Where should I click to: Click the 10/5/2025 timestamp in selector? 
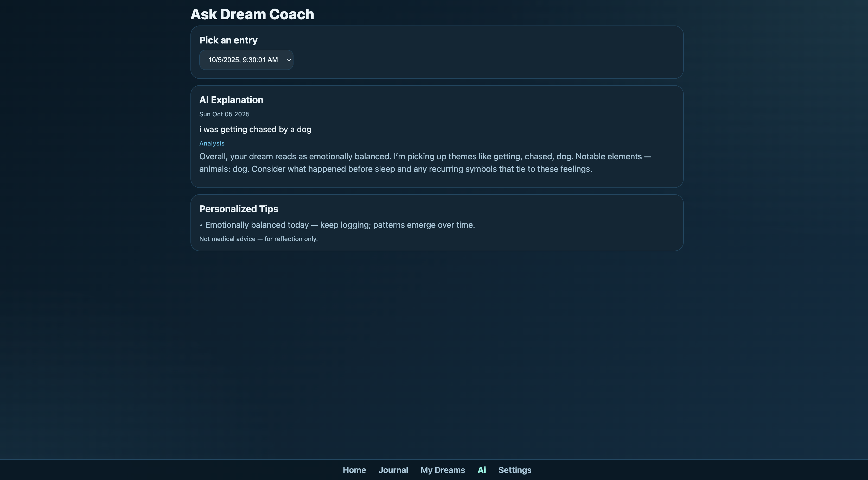click(243, 60)
